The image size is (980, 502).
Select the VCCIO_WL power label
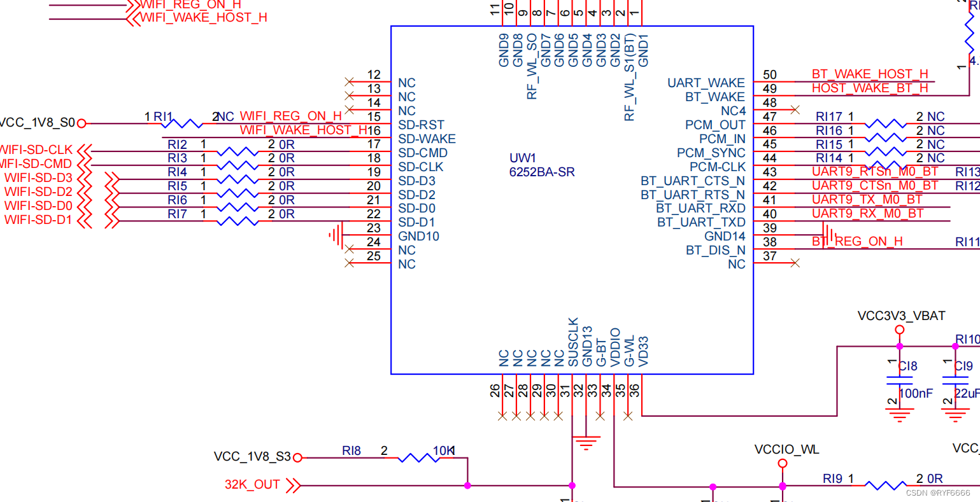pyautogui.click(x=786, y=450)
